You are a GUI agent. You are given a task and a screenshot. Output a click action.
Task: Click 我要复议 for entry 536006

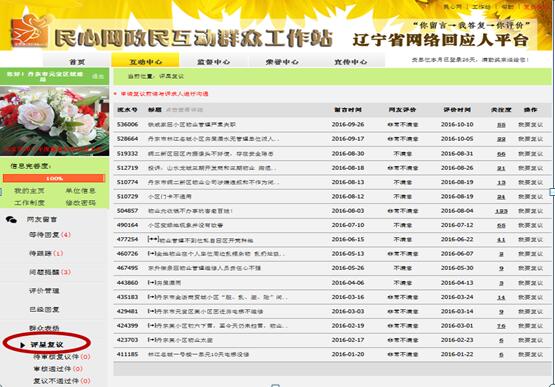(x=530, y=125)
